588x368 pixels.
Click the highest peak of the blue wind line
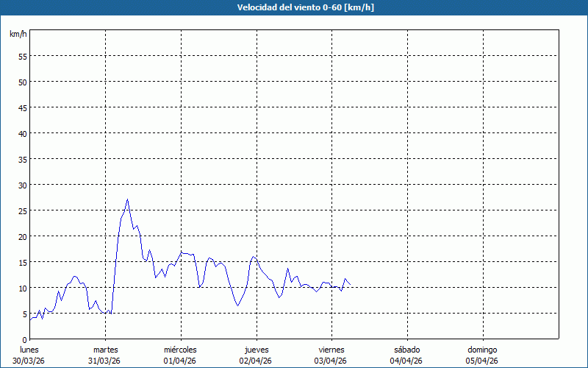(x=127, y=199)
